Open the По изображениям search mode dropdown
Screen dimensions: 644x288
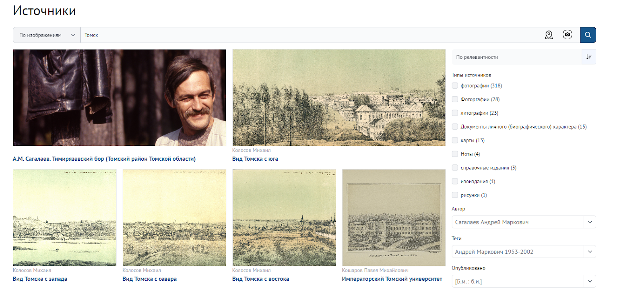pyautogui.click(x=47, y=35)
